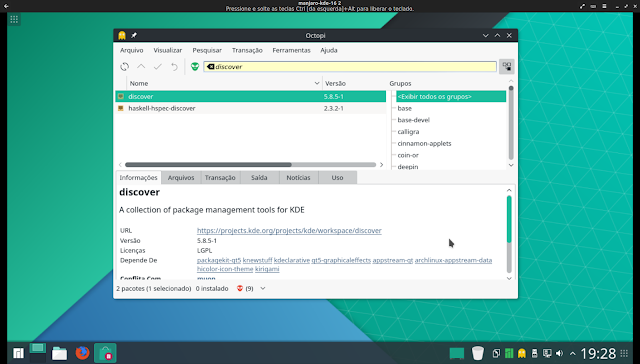Click the commit checkmark toolbar icon
Image resolution: width=640 pixels, height=364 pixels.
tap(158, 67)
